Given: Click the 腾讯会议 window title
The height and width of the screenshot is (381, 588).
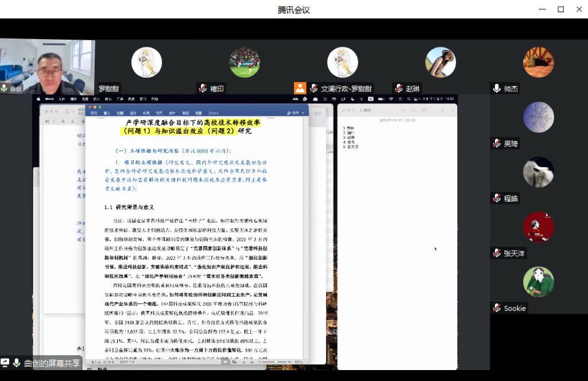Looking at the screenshot, I should 293,9.
